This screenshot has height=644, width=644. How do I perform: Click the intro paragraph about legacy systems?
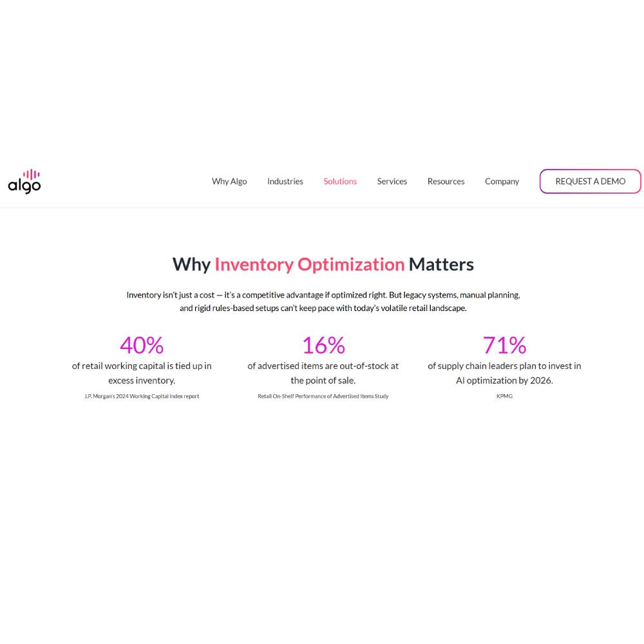[x=323, y=301]
